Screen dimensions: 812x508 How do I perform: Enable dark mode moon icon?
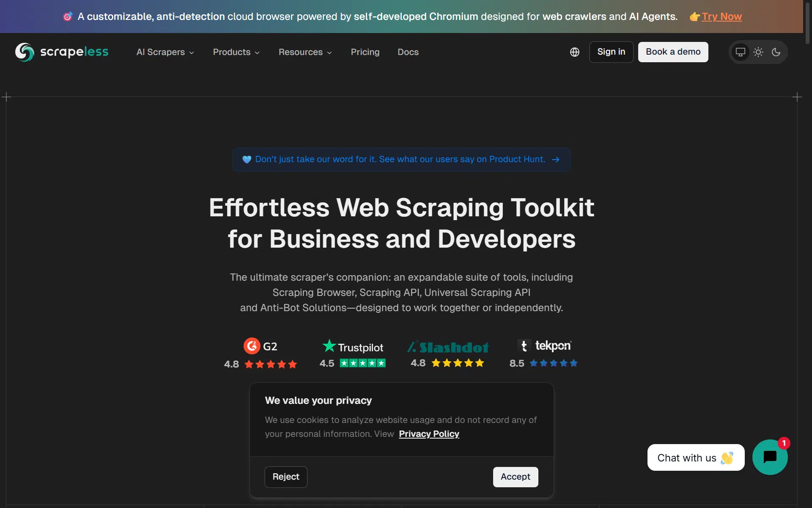pyautogui.click(x=776, y=52)
